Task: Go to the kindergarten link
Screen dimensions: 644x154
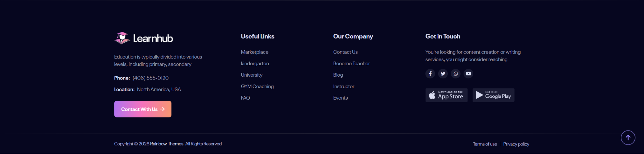Action: pyautogui.click(x=255, y=63)
